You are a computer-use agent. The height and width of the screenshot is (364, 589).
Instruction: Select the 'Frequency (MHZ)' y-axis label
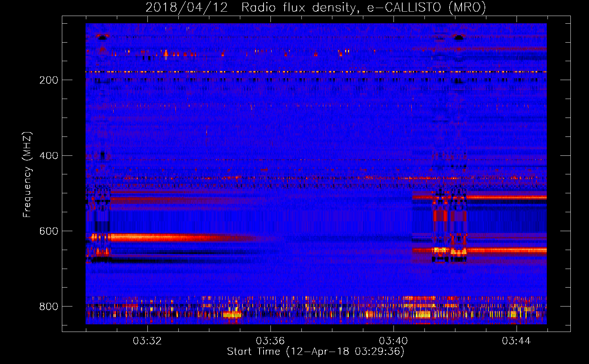pos(27,174)
